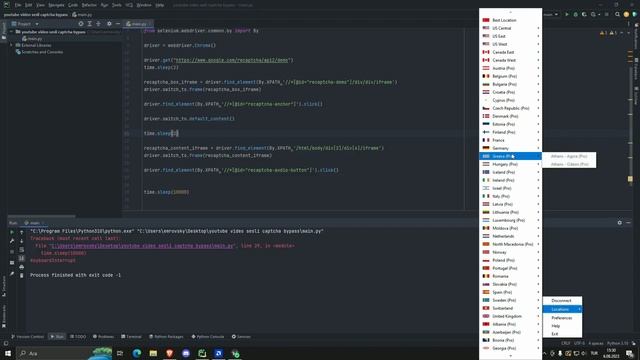The image size is (640, 360).
Task: Start the Debug bug icon in toolbar
Action: [x=576, y=14]
